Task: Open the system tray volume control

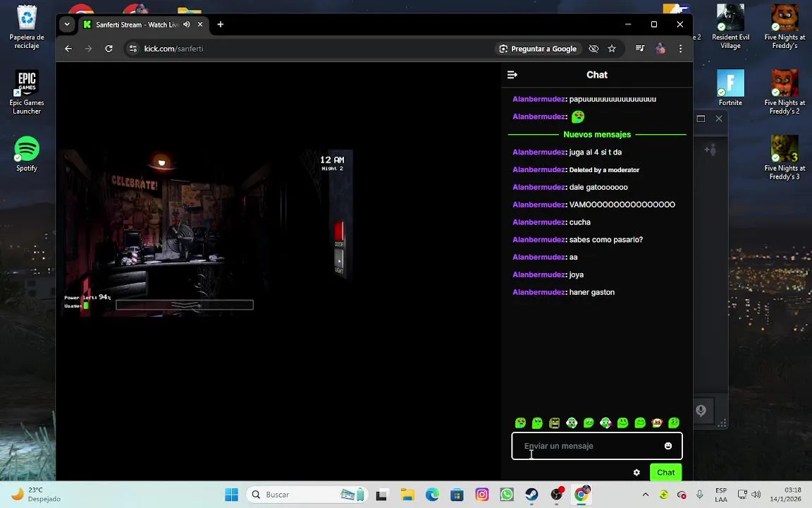Action: (x=756, y=495)
